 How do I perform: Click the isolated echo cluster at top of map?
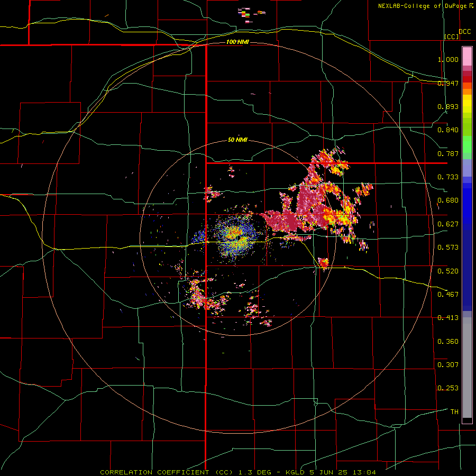pos(251,15)
